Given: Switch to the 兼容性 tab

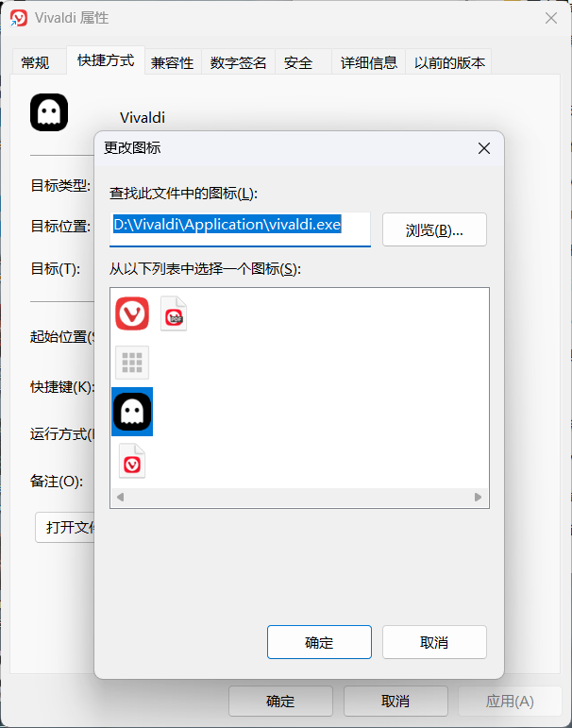Looking at the screenshot, I should pyautogui.click(x=172, y=62).
